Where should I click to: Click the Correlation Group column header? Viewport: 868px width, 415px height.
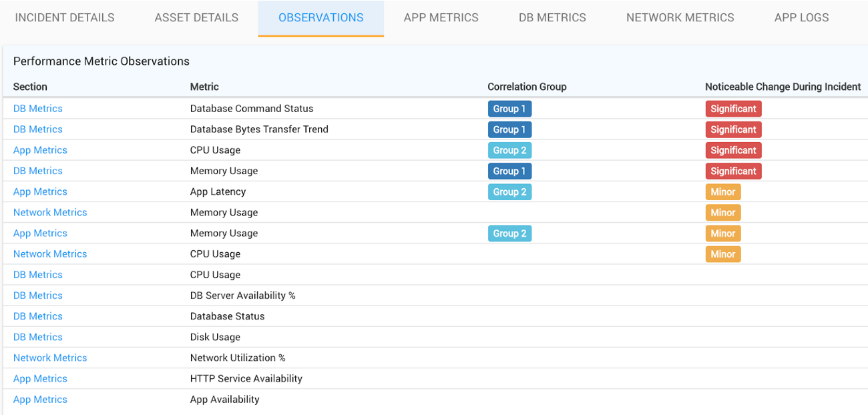point(527,87)
